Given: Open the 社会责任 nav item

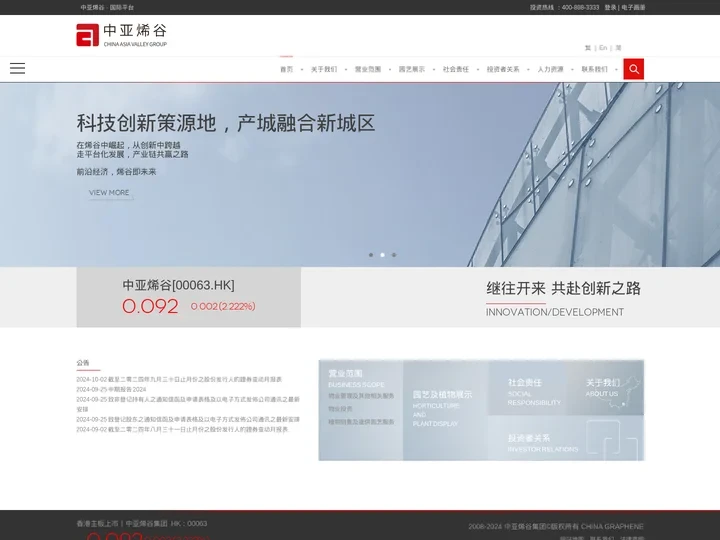Looking at the screenshot, I should point(456,69).
